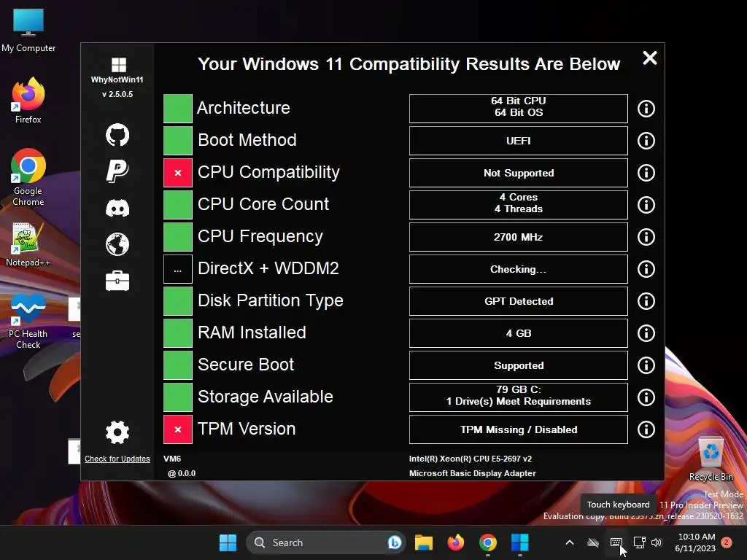
Task: Open File Explorer from taskbar
Action: (424, 542)
